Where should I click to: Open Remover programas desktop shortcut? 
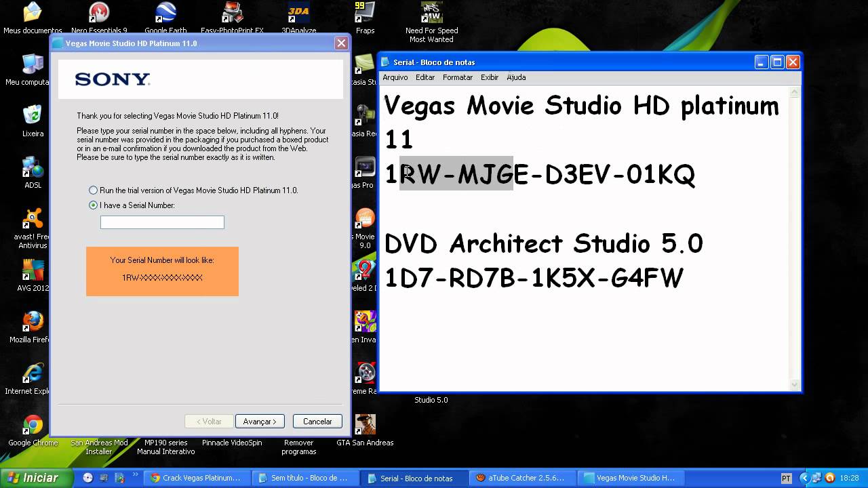point(298,446)
